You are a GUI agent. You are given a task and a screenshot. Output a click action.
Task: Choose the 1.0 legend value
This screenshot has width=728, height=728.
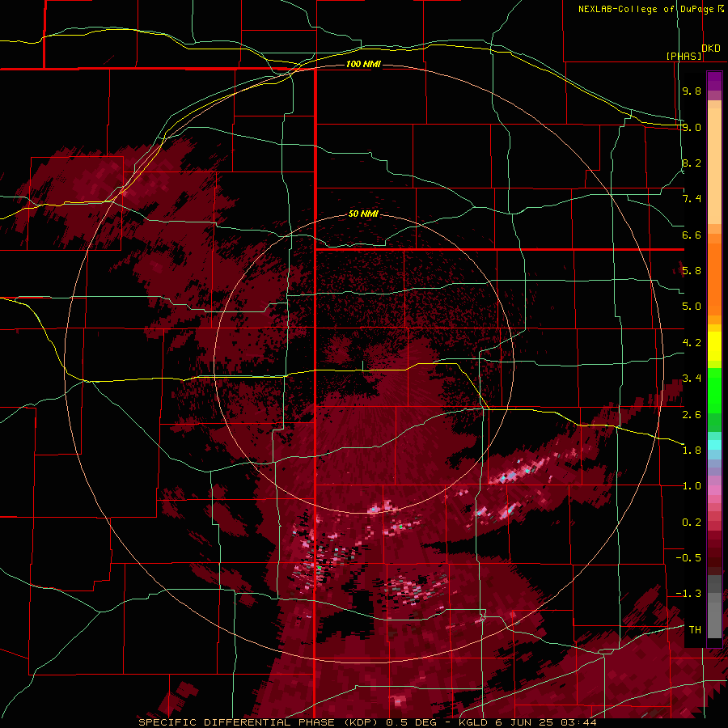click(692, 486)
